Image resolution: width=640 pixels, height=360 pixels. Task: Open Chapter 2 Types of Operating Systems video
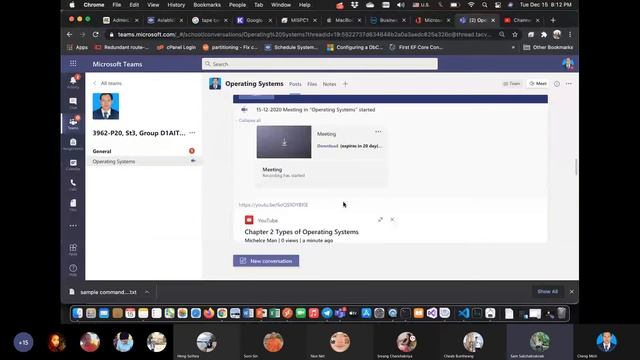(302, 232)
